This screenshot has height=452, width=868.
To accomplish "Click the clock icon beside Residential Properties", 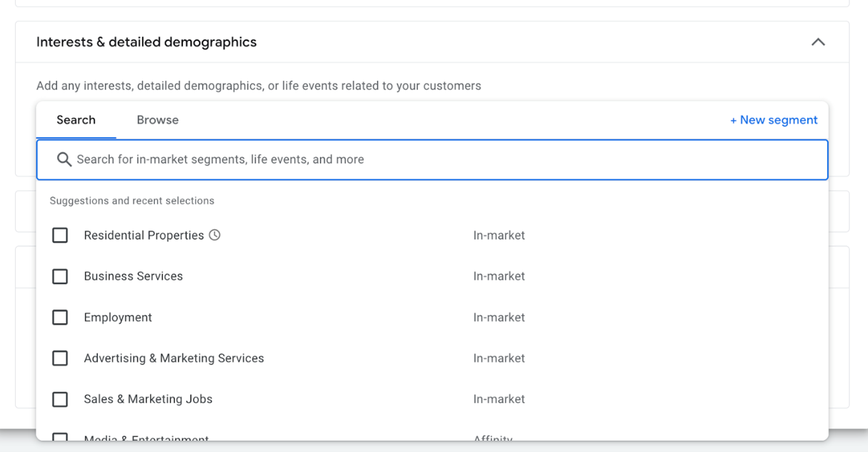I will tap(215, 235).
